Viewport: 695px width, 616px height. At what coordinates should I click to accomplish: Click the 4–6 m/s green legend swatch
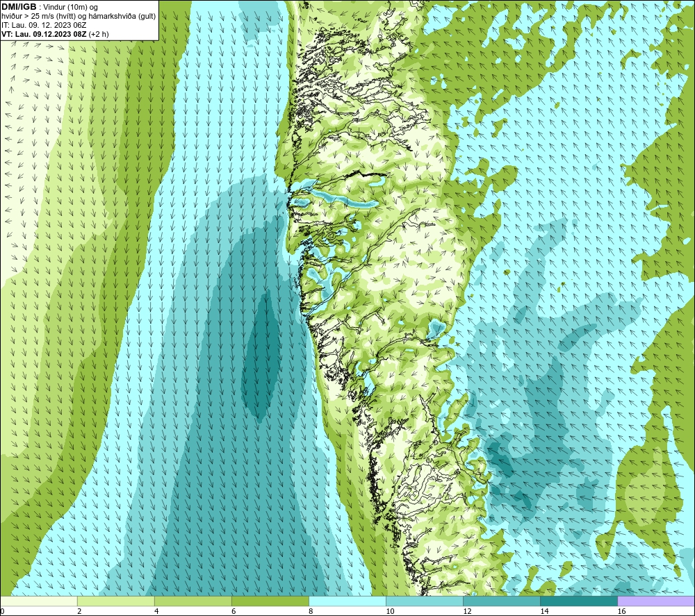pyautogui.click(x=193, y=601)
